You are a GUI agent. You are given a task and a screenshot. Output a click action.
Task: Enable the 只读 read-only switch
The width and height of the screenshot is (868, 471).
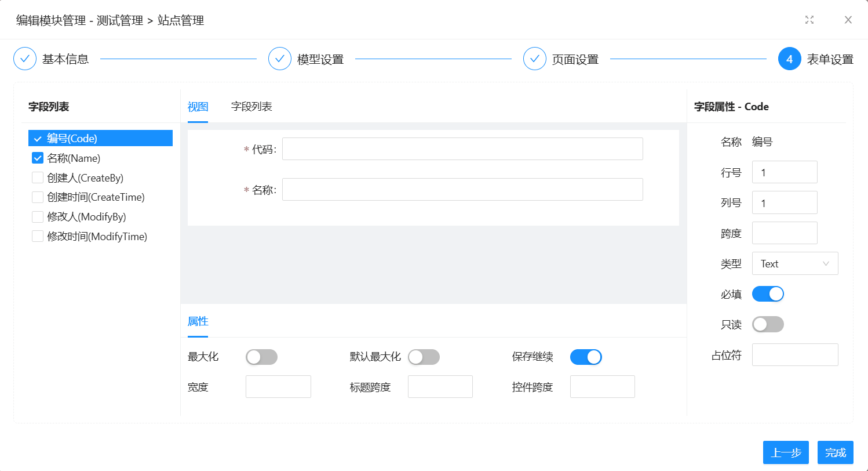coord(768,324)
